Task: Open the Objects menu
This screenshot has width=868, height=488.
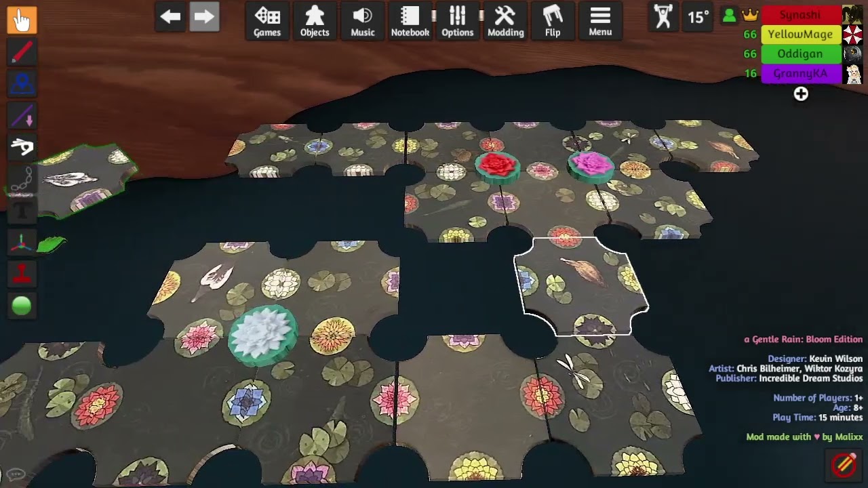Action: [315, 21]
